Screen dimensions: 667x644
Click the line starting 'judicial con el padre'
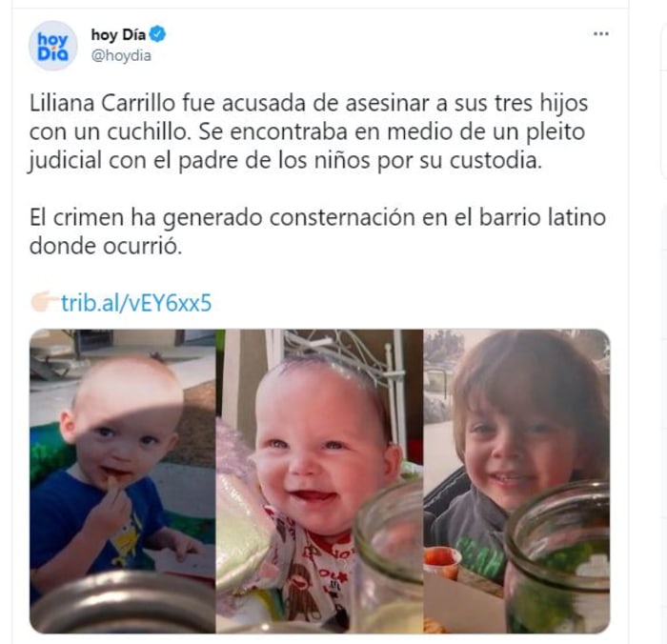click(x=286, y=161)
